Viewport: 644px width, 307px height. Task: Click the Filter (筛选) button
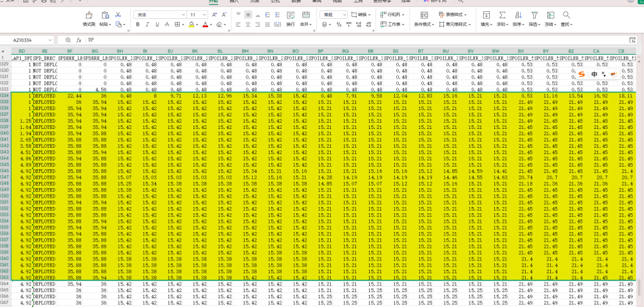535,19
